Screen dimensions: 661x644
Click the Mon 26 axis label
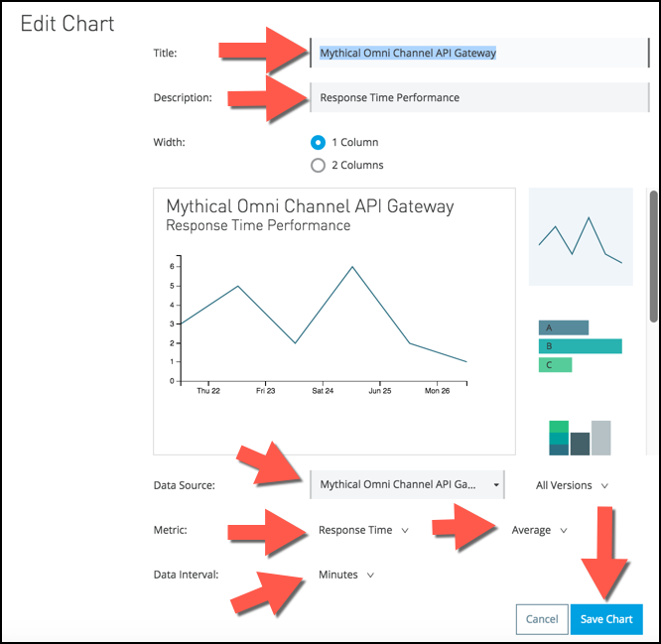point(437,391)
